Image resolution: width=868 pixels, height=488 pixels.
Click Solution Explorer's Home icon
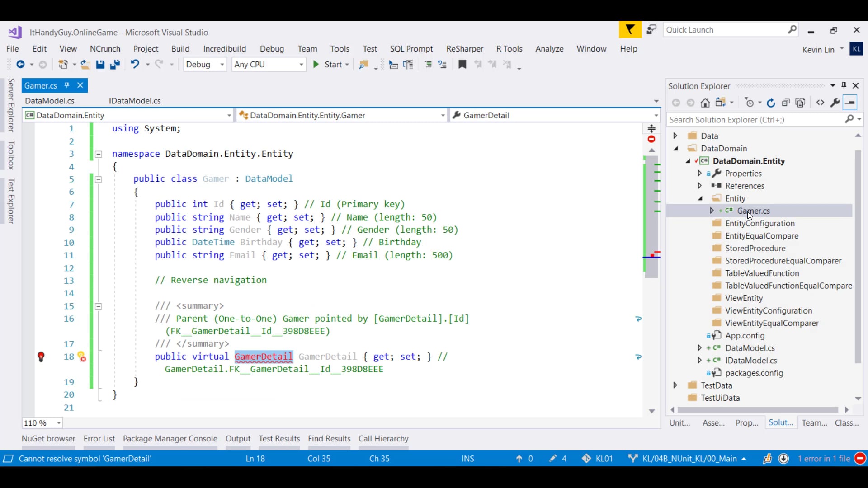(x=705, y=103)
